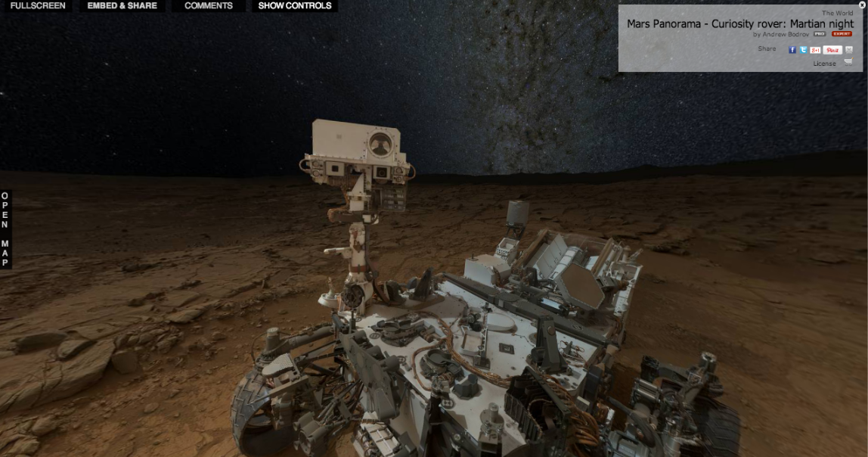Toggle Fullscreen mode
Image resolution: width=868 pixels, height=457 pixels.
tap(38, 6)
